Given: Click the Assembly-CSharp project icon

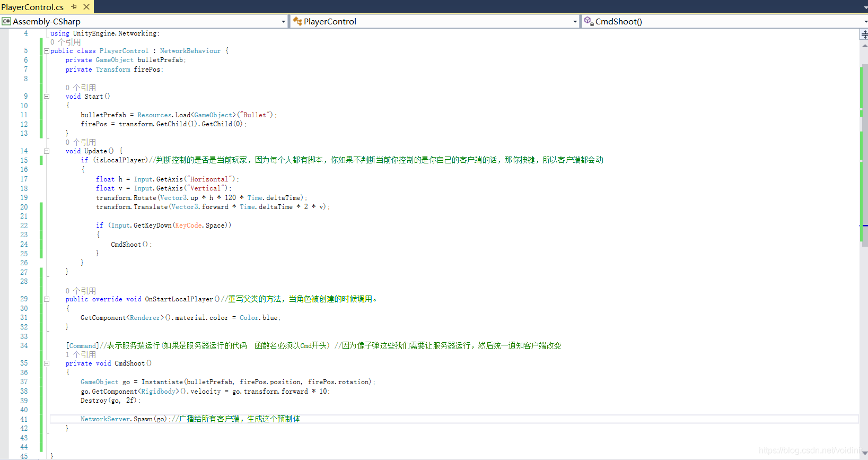Looking at the screenshot, I should click(x=6, y=21).
